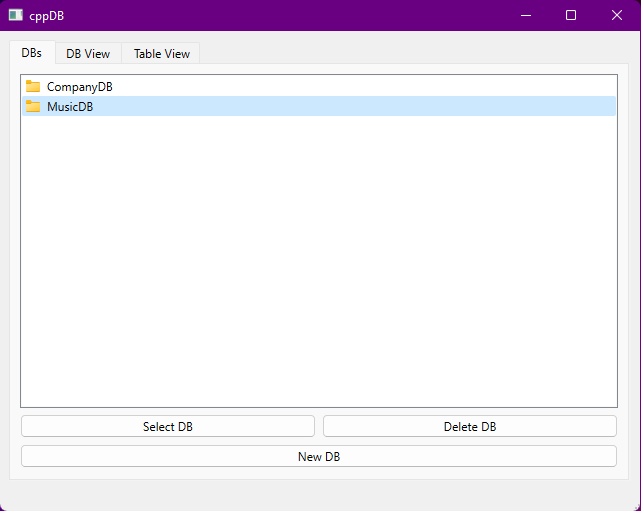Click the MusicDB folder icon

pos(33,106)
